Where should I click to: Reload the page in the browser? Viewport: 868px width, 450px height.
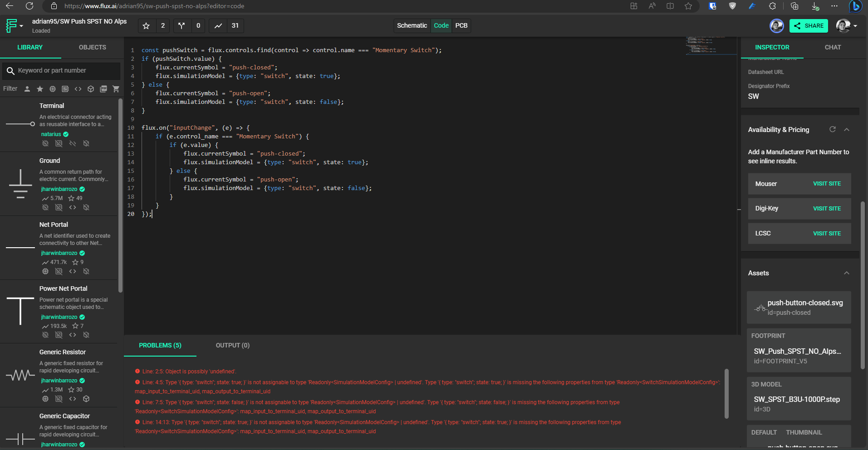tap(29, 6)
